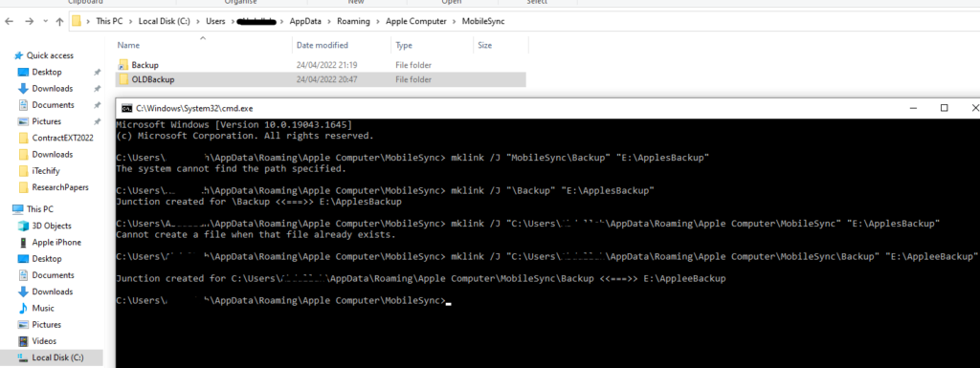Click the Back navigation arrow
Screen dimensions: 980x368
tap(10, 21)
